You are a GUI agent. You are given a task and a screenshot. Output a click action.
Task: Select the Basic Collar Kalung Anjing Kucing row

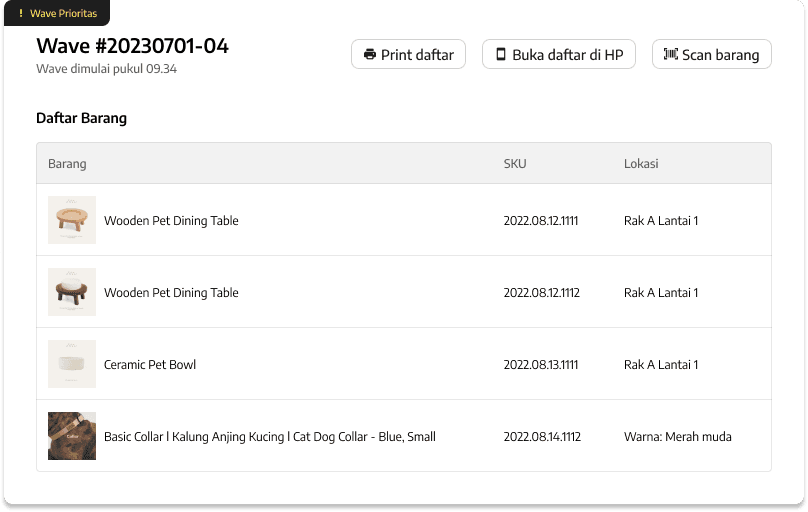(270, 437)
